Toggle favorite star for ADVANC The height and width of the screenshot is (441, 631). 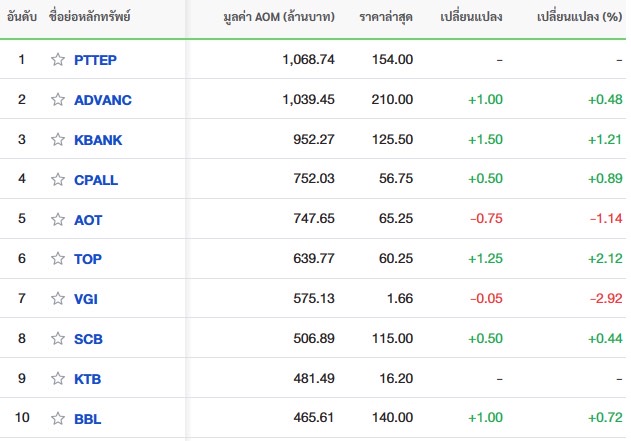58,99
